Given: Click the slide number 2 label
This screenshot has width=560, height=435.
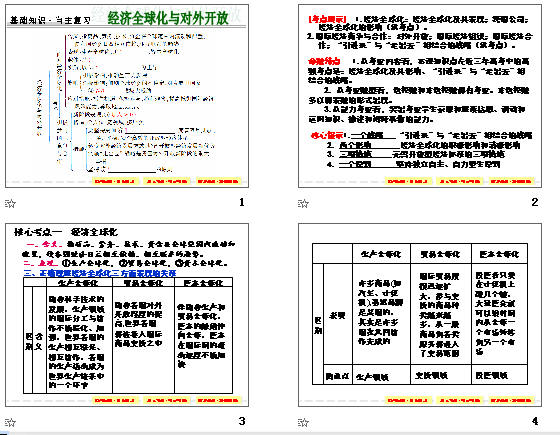Looking at the screenshot, I should click(x=535, y=202).
